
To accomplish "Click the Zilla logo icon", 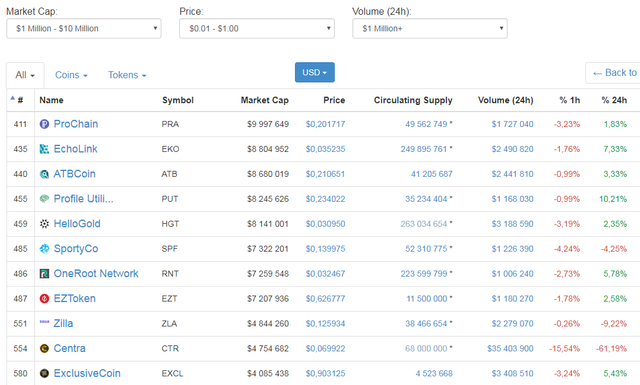I will 44,322.
